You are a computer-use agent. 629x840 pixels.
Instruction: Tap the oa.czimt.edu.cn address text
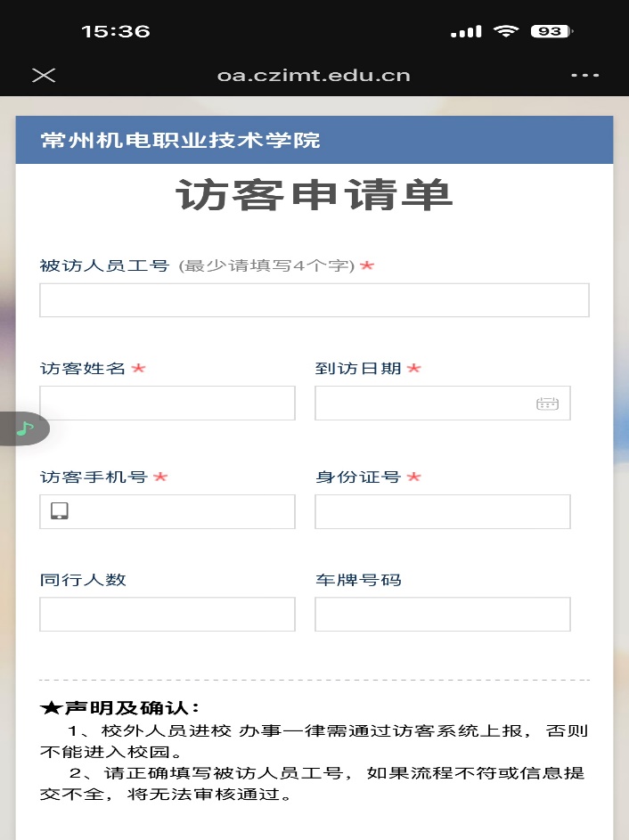314,75
